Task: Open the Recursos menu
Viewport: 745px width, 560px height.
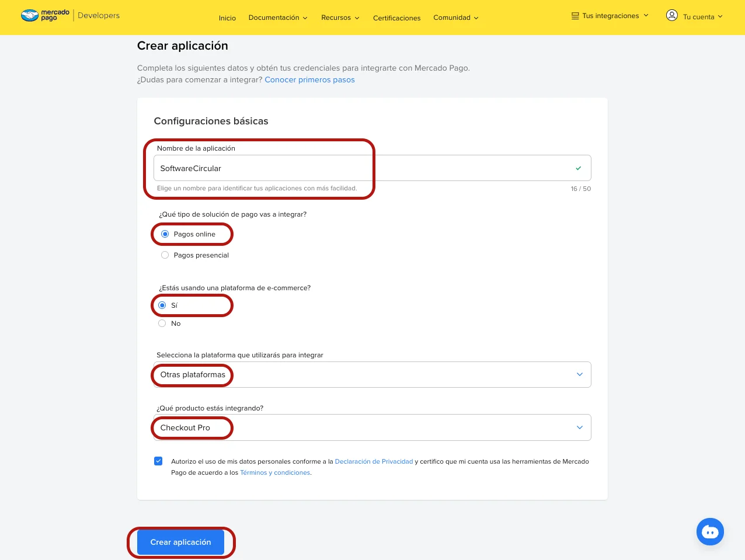Action: click(x=340, y=18)
